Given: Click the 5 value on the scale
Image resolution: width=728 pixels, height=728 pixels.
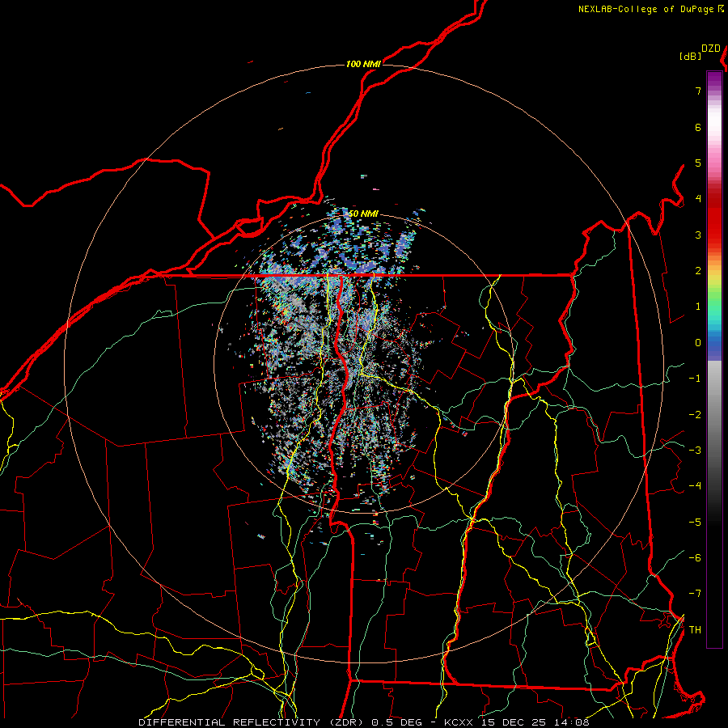Looking at the screenshot, I should point(698,163).
